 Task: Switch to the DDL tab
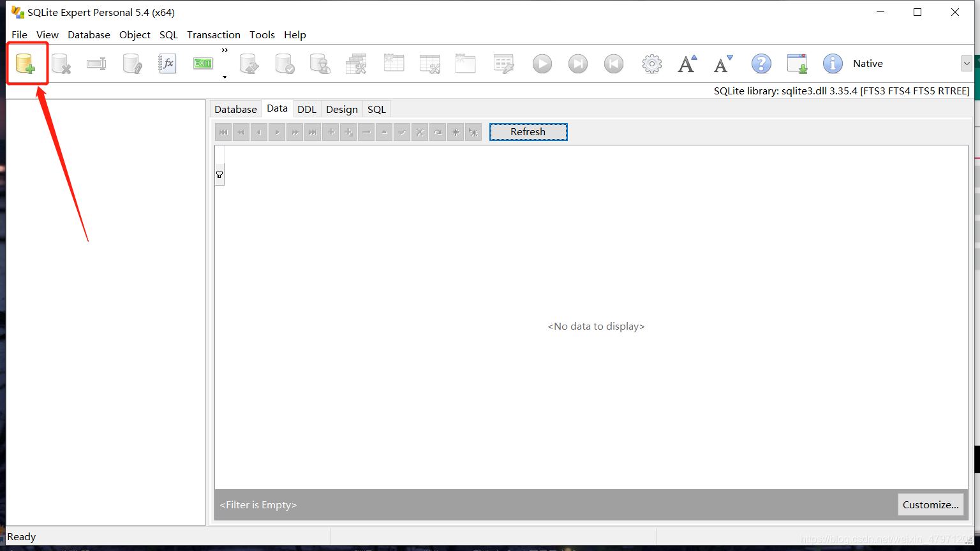(x=307, y=109)
